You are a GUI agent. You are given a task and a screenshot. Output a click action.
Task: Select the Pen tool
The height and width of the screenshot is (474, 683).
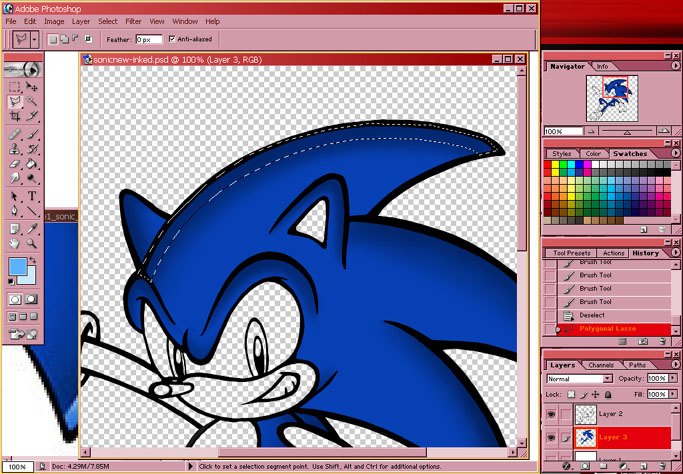tap(15, 211)
